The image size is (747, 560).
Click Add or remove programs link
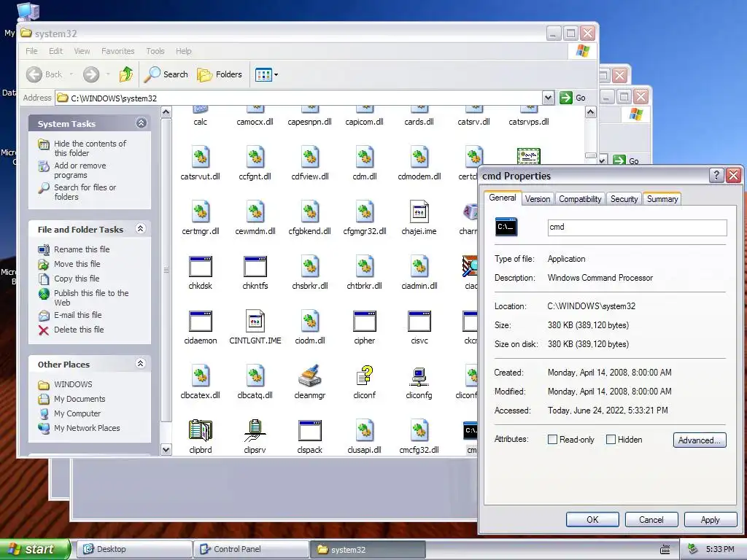coord(80,170)
